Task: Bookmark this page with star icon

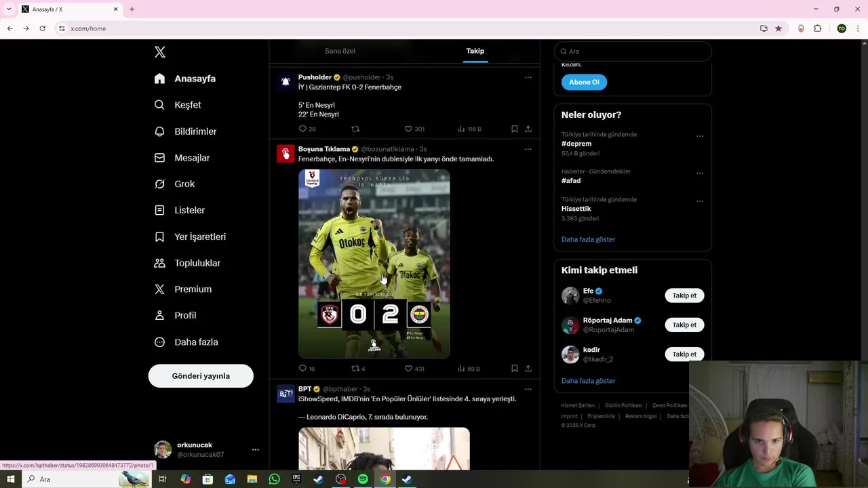Action: 778,28
